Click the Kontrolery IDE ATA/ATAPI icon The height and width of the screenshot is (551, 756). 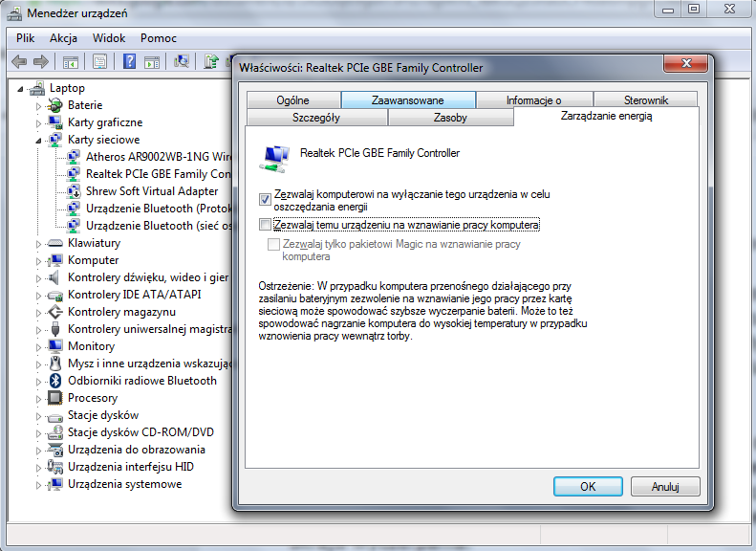pos(55,295)
